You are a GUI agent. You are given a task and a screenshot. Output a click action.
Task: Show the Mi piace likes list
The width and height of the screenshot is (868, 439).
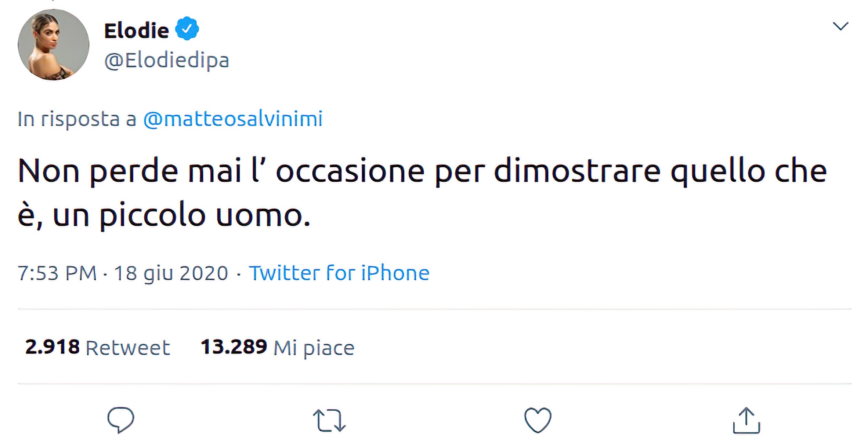click(314, 348)
